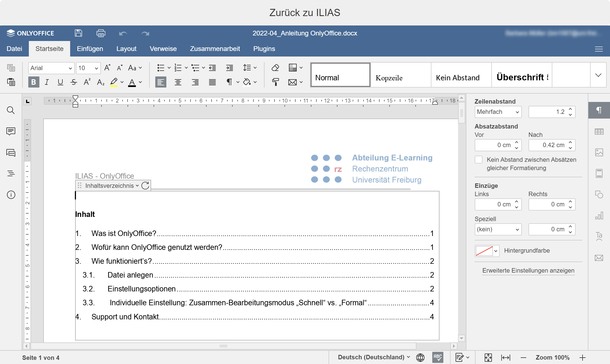
Task: Toggle spell checking in the status bar
Action: coord(438,357)
